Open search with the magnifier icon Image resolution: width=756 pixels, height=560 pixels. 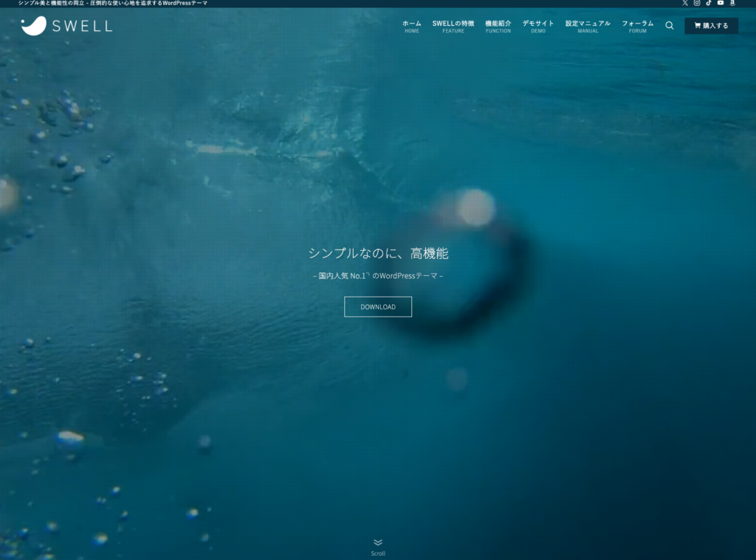click(x=670, y=26)
